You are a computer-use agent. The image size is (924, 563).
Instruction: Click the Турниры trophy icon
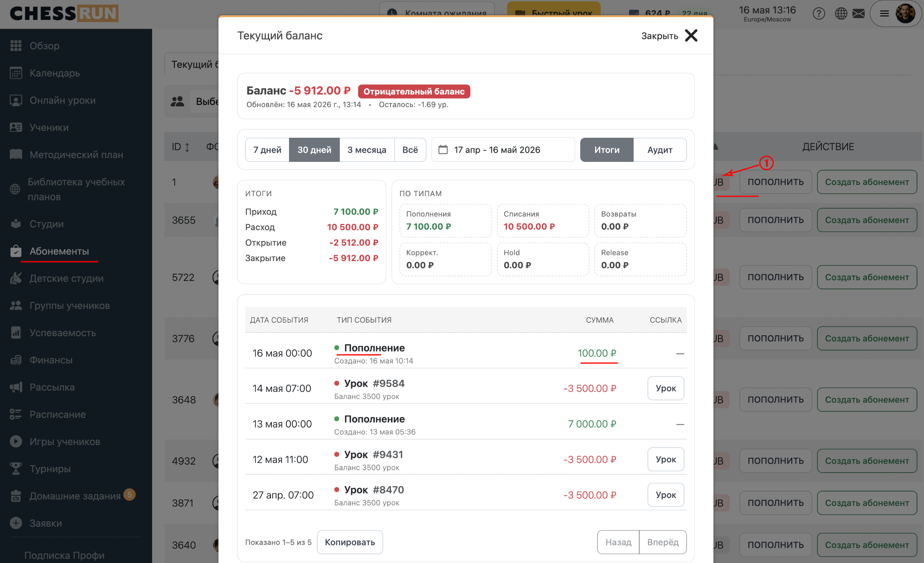tap(16, 468)
